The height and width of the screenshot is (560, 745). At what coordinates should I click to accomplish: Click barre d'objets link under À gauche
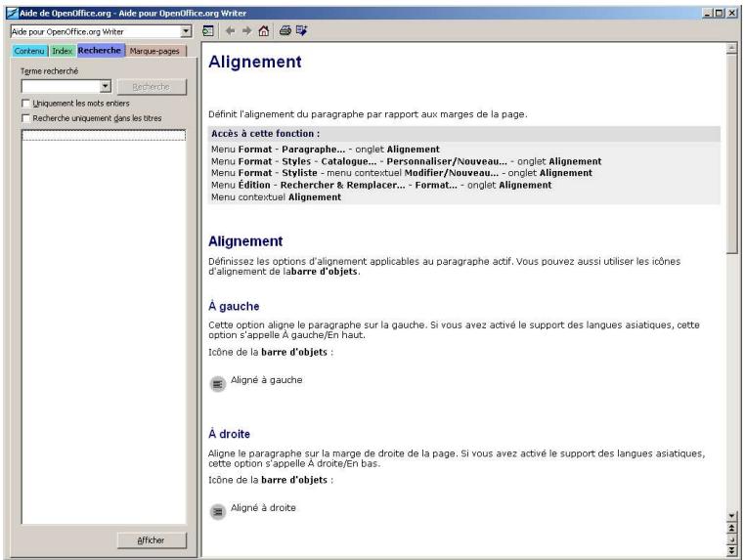(294, 353)
